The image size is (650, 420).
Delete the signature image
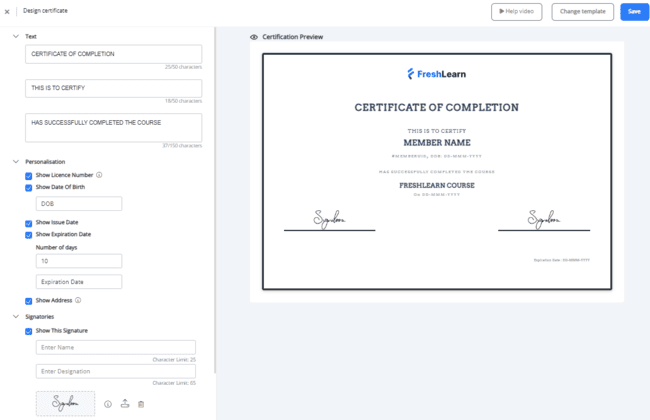[141, 404]
